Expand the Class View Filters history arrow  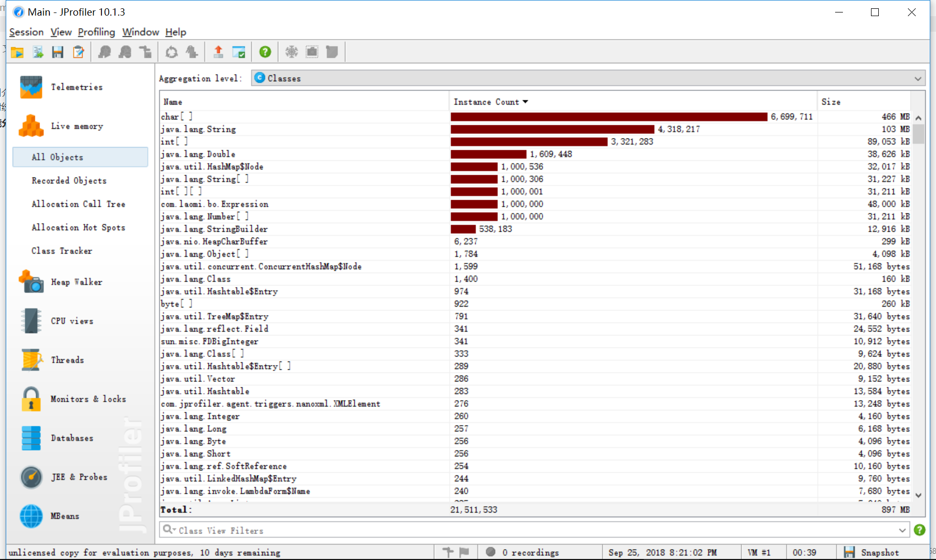902,530
